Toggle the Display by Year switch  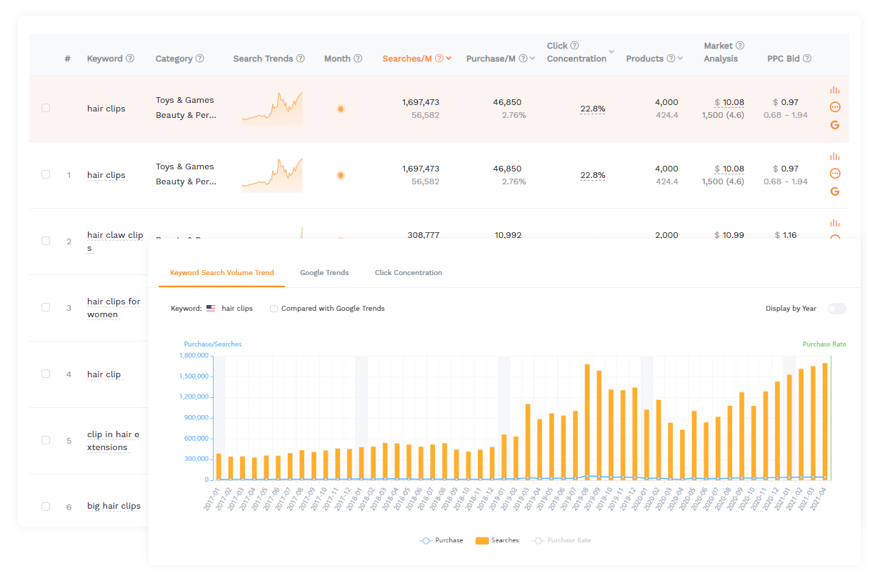pos(836,309)
